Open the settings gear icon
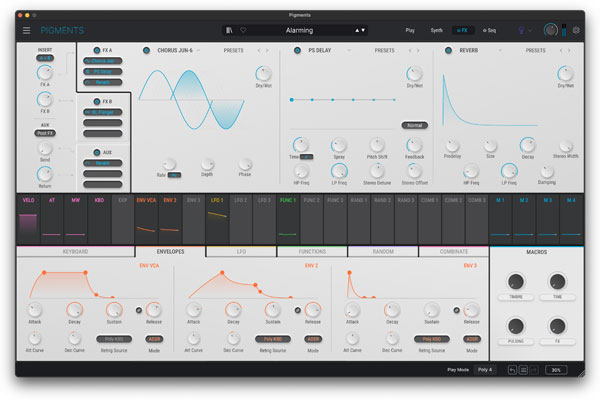 pos(576,30)
